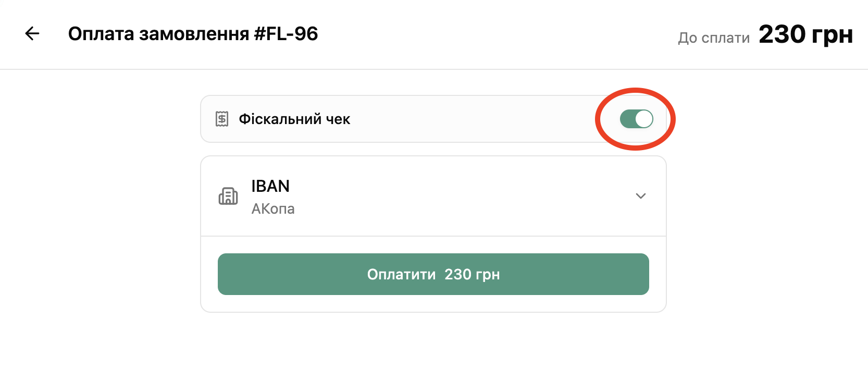Click the empty space in Фіскальний чек row
The width and height of the screenshot is (868, 368).
[469, 119]
